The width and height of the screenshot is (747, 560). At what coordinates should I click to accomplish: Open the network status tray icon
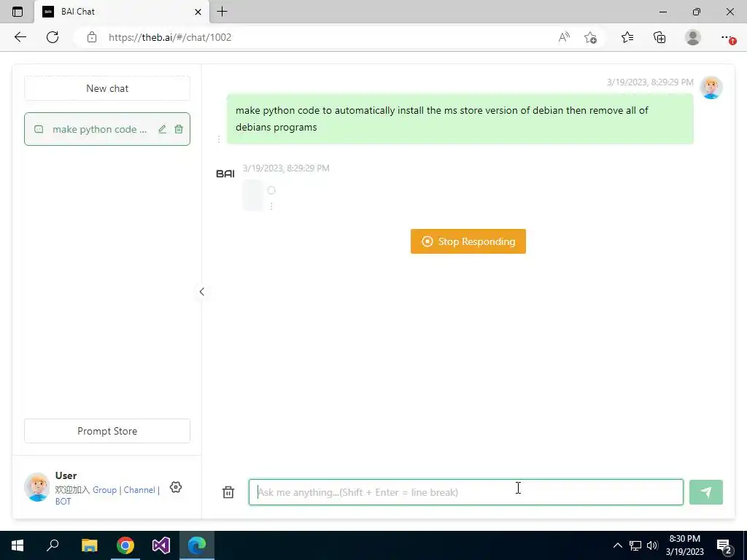635,545
